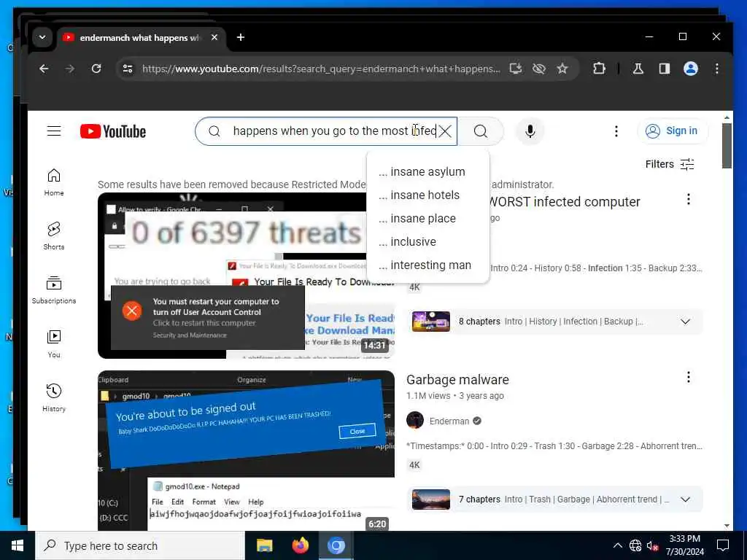Click the Chrome taskbar icon
The width and height of the screenshot is (747, 560).
(336, 545)
